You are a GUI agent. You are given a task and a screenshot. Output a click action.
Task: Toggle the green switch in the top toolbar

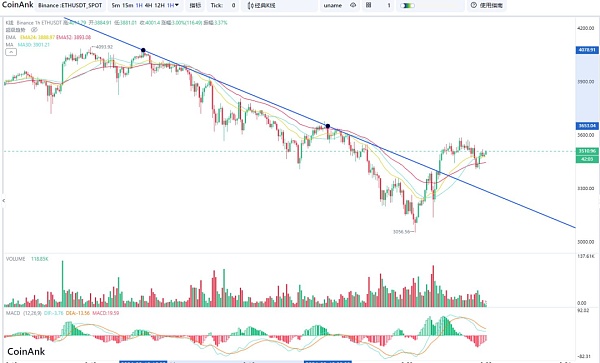[407, 6]
